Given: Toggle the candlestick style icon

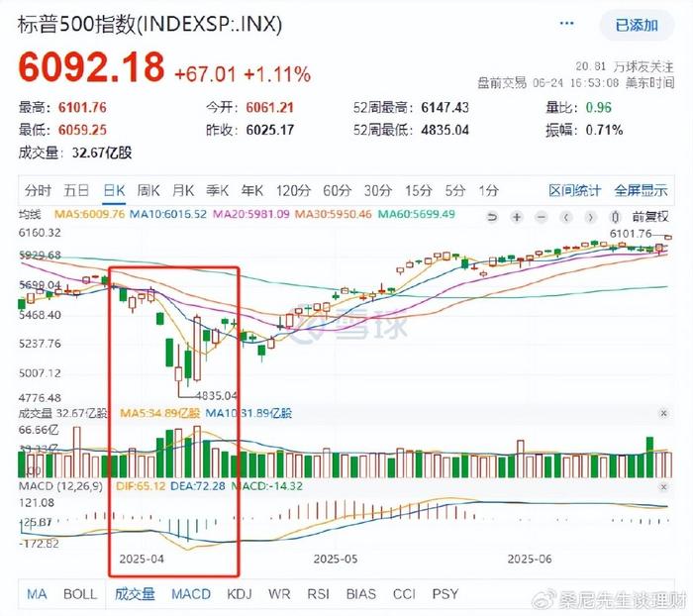Looking at the screenshot, I should pos(615,217).
